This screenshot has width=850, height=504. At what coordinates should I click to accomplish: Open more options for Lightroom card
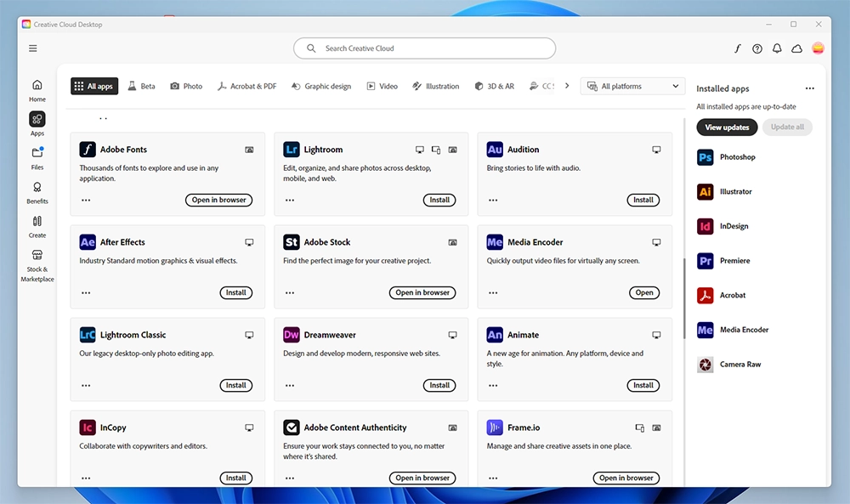point(290,200)
